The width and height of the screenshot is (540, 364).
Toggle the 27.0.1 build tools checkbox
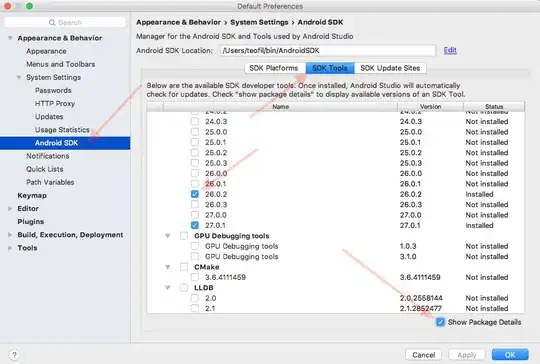coord(195,225)
